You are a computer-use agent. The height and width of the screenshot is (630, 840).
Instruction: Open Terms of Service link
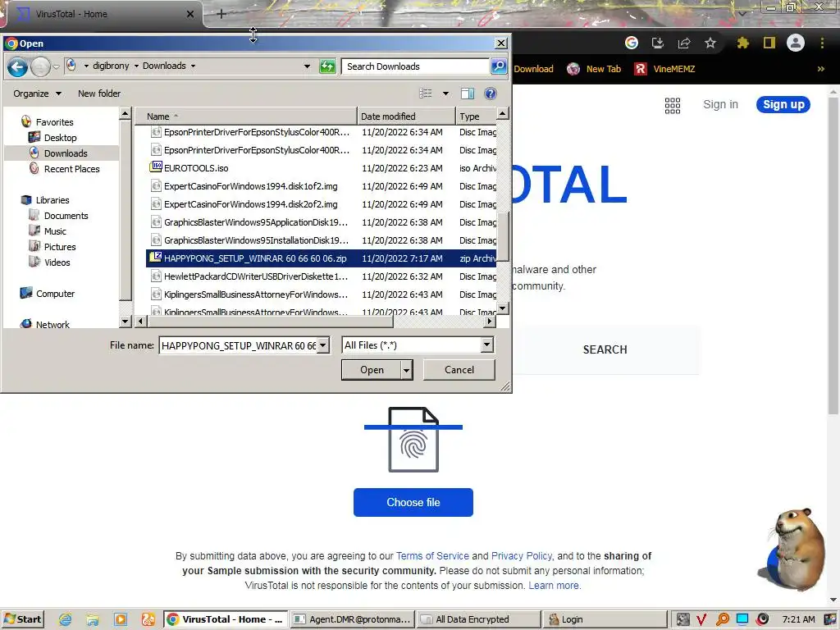point(432,556)
